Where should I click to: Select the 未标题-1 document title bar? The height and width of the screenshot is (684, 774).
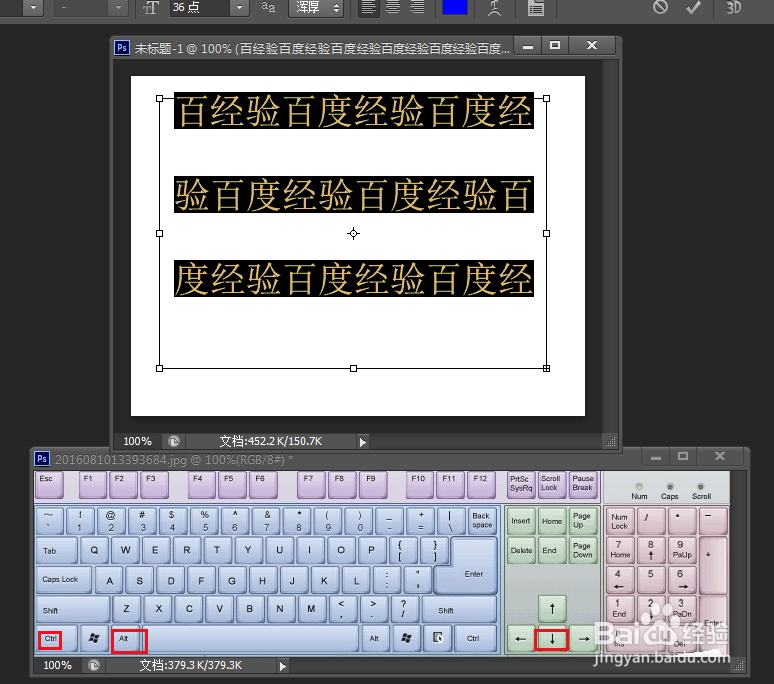322,48
